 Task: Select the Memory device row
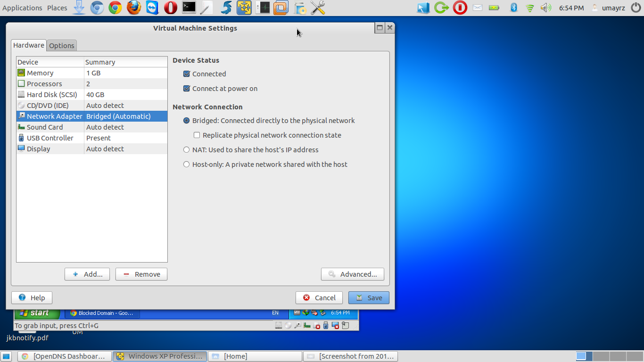pyautogui.click(x=92, y=73)
